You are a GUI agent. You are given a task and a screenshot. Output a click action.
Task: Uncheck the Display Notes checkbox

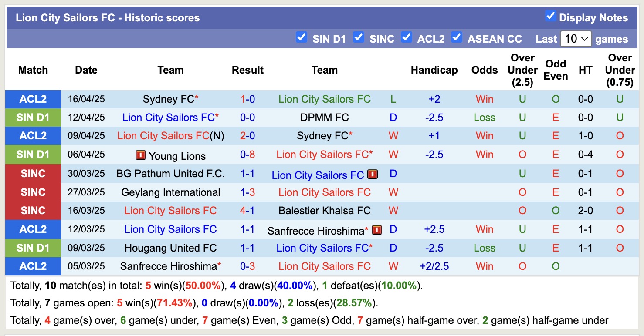[550, 17]
